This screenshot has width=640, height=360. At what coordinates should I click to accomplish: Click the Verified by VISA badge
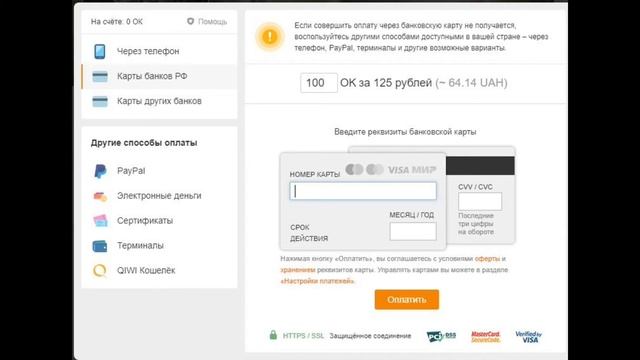point(528,337)
